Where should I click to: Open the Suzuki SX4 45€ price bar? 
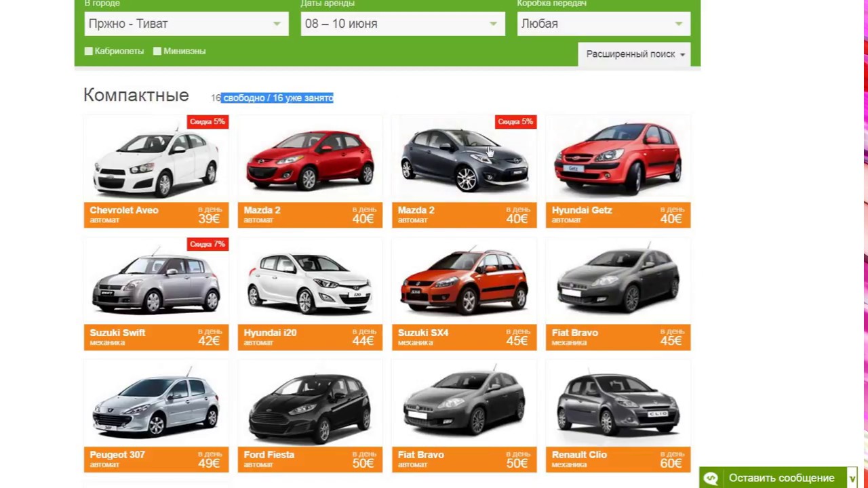[464, 338]
